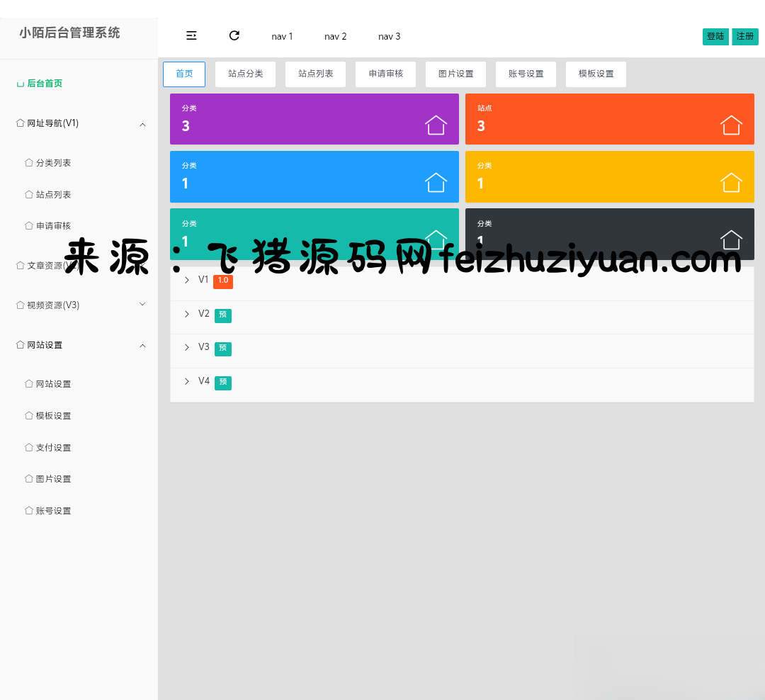Click the sidebar collapse menu icon

[x=191, y=35]
